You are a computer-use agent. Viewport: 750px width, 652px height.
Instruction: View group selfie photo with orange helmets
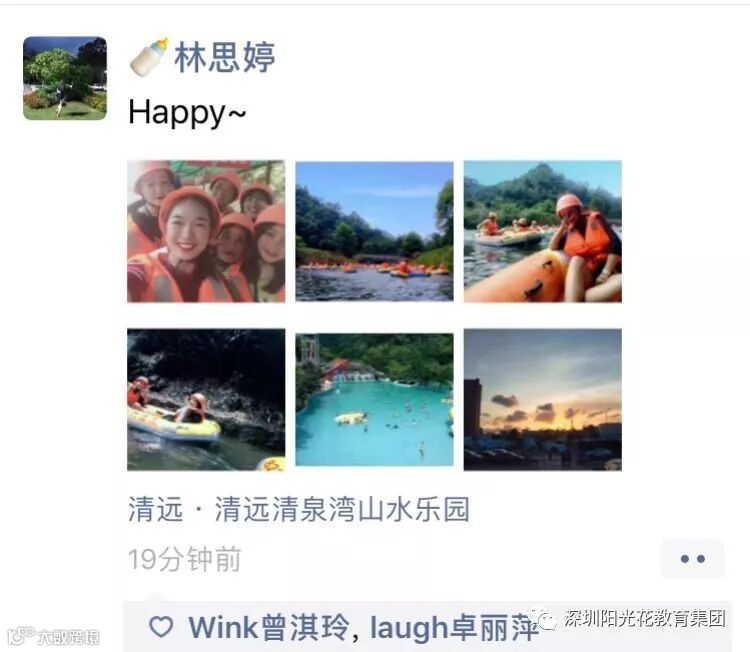click(x=206, y=232)
